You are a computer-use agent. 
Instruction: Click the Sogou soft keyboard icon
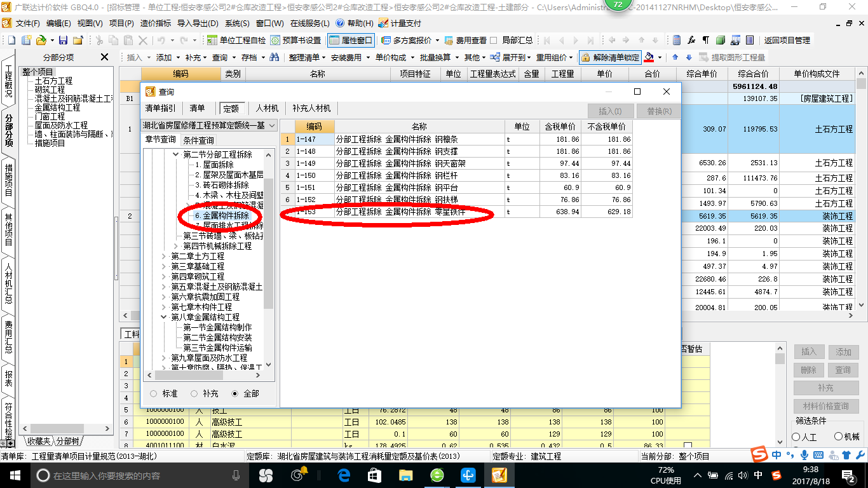(818, 454)
